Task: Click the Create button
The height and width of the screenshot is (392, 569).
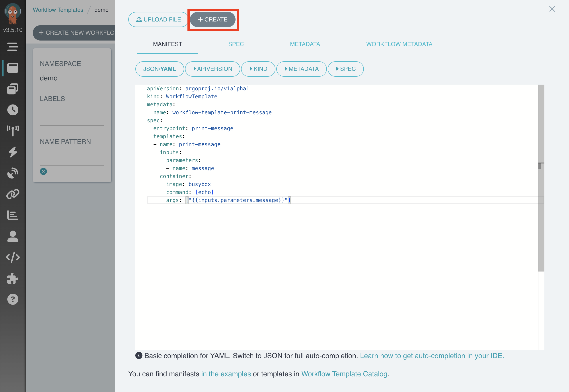Action: [x=213, y=19]
